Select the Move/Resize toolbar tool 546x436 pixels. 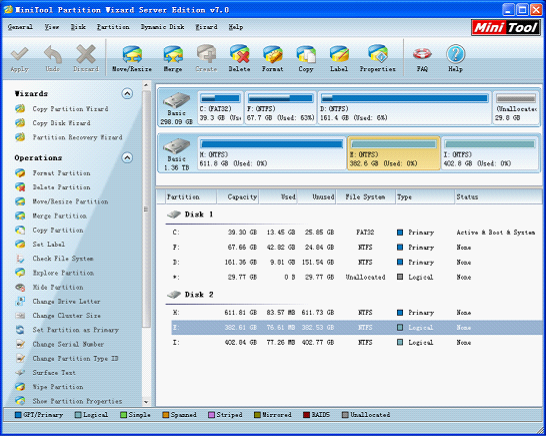point(132,59)
